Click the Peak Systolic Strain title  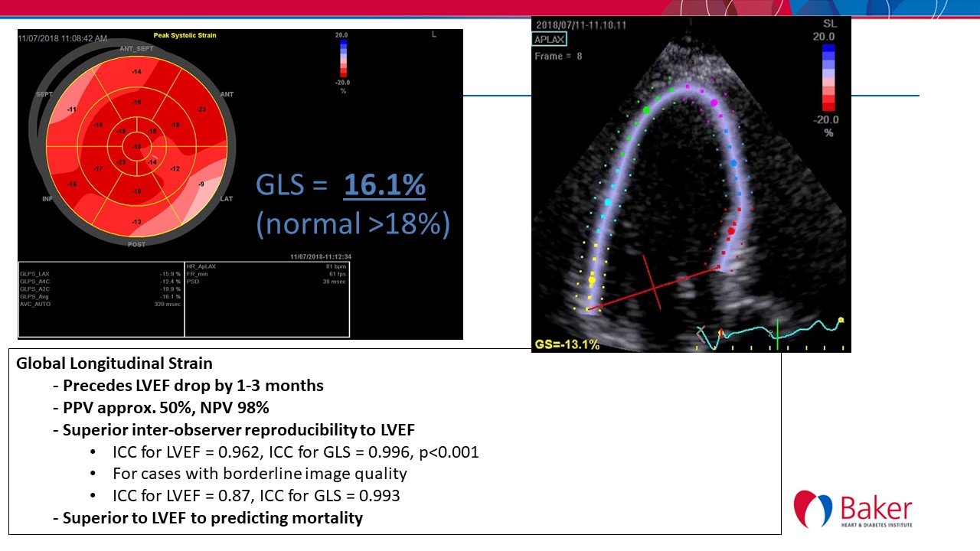pyautogui.click(x=184, y=36)
